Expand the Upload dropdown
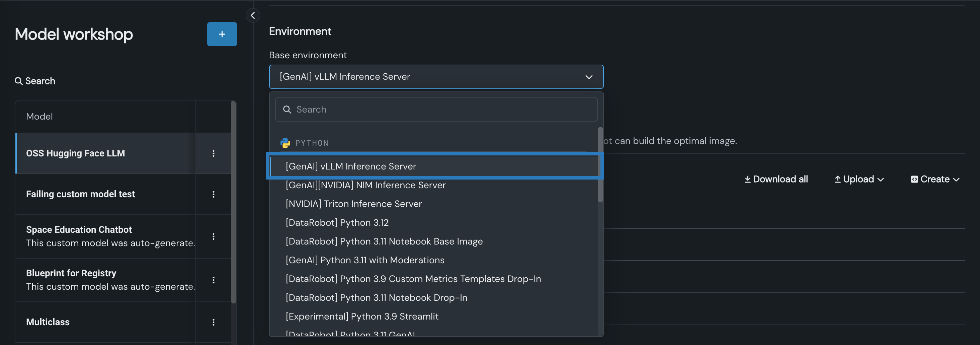This screenshot has width=980, height=345. [x=859, y=179]
